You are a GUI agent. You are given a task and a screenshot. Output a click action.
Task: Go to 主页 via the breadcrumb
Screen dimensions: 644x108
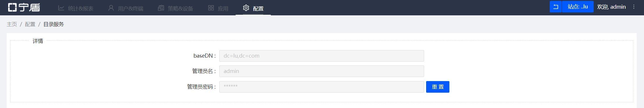pyautogui.click(x=12, y=24)
